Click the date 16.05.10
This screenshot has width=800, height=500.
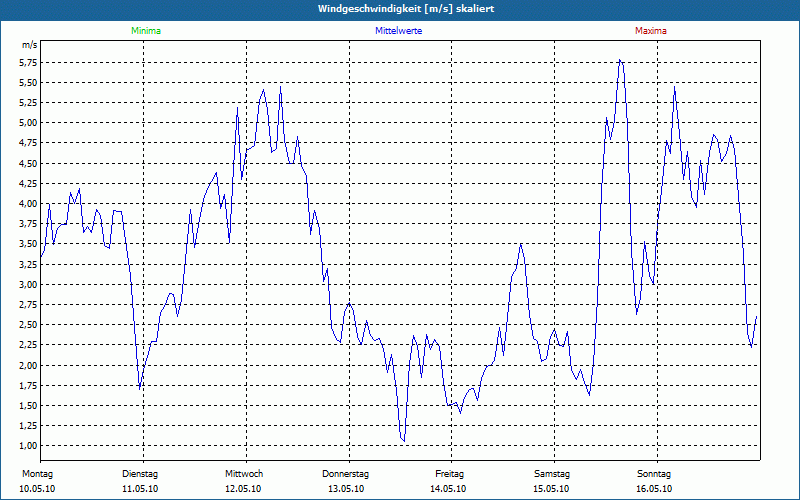654,489
